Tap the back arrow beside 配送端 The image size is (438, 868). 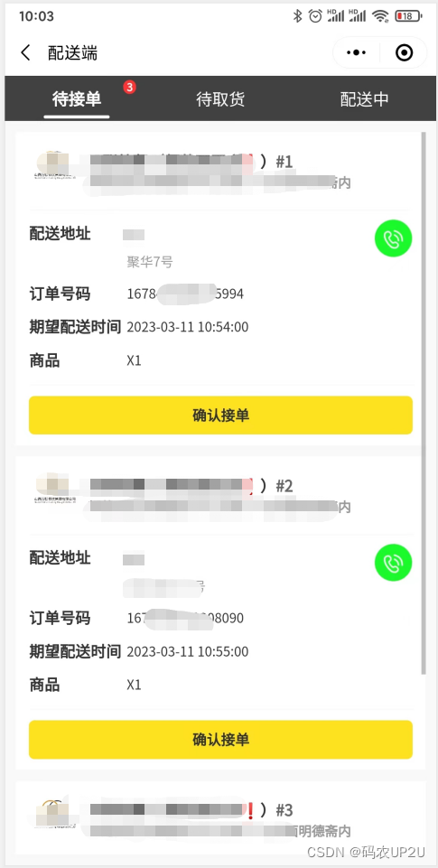pos(25,53)
